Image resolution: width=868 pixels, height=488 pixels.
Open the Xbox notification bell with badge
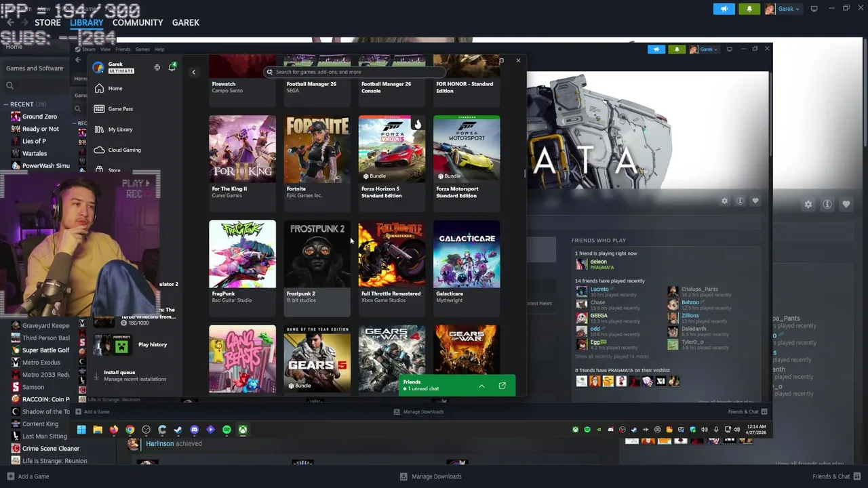point(172,67)
